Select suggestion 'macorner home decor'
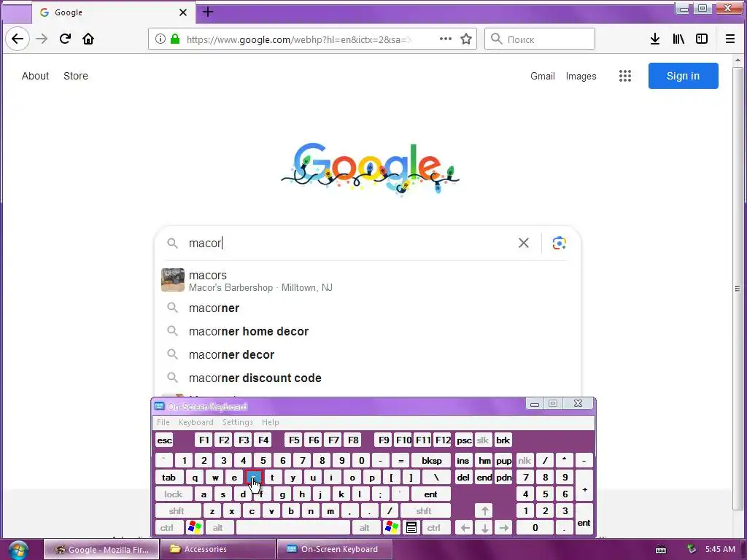Viewport: 747px width, 560px height. click(x=368, y=332)
